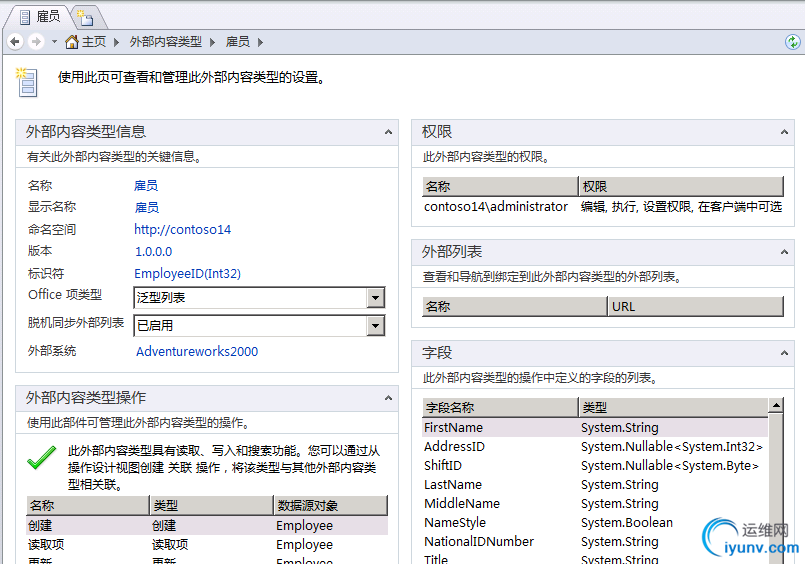Select the NationalIDNumber field row
Viewport: 805px width, 564px height.
click(595, 541)
